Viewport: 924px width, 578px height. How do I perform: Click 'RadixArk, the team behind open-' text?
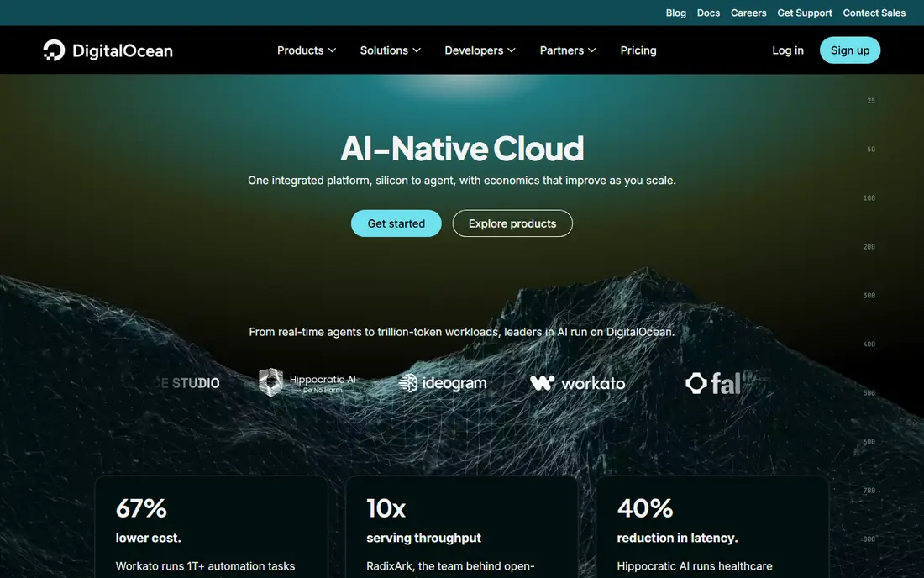click(450, 566)
